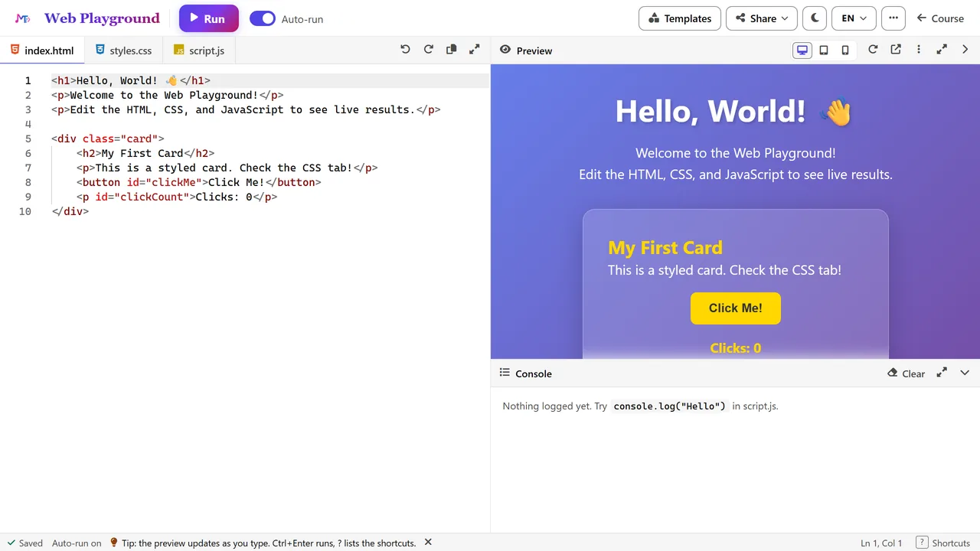Clear the console output
Viewport: 980px width, 551px height.
point(906,373)
